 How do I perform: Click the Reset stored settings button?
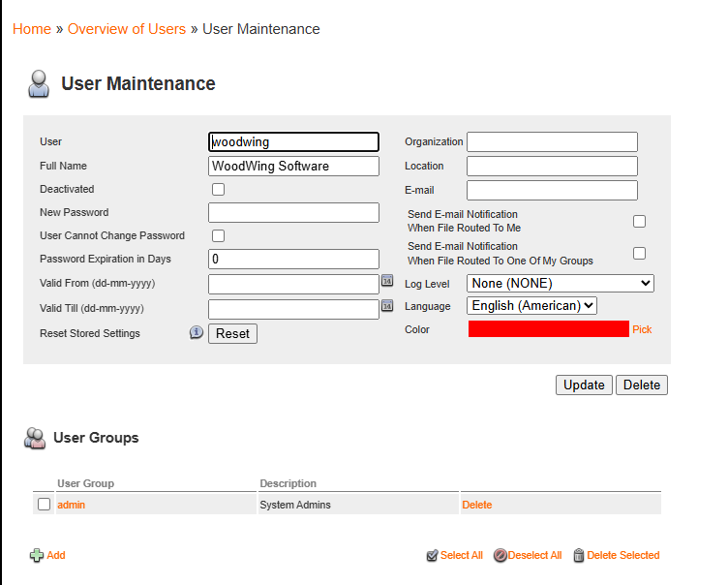pos(232,333)
